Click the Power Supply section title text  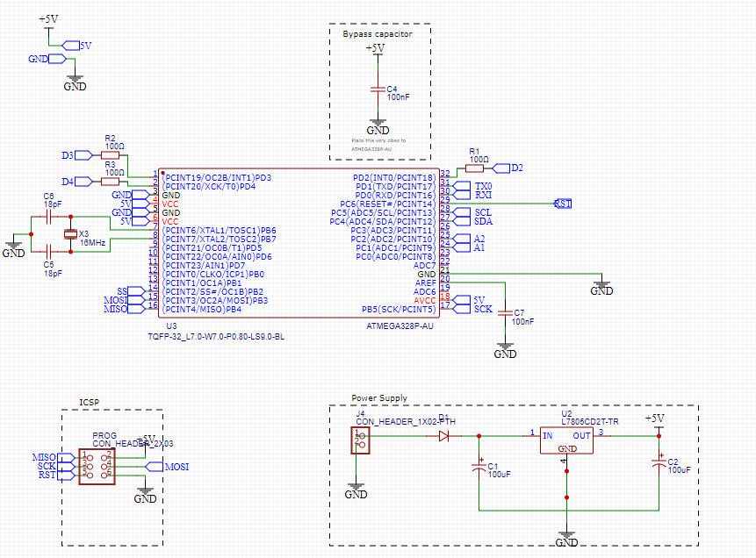point(379,398)
